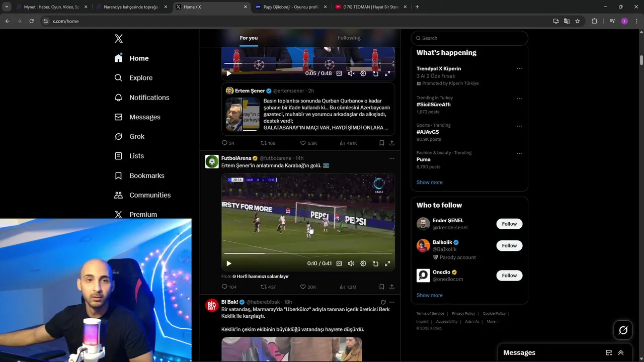Viewport: 644px width, 362px height.
Task: View analytics of post with 491K views
Action: [x=348, y=143]
